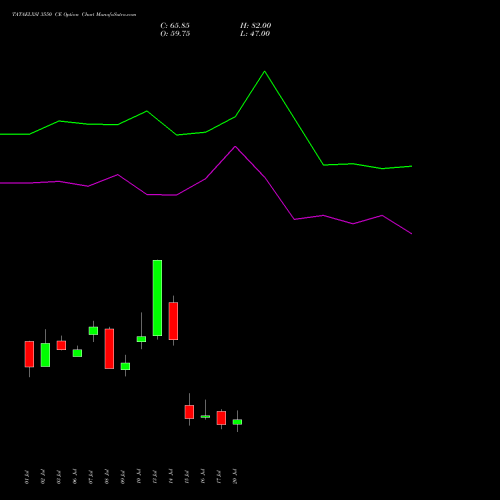Click the 02 Jul date label
500x500 pixels.
(x=43, y=477)
